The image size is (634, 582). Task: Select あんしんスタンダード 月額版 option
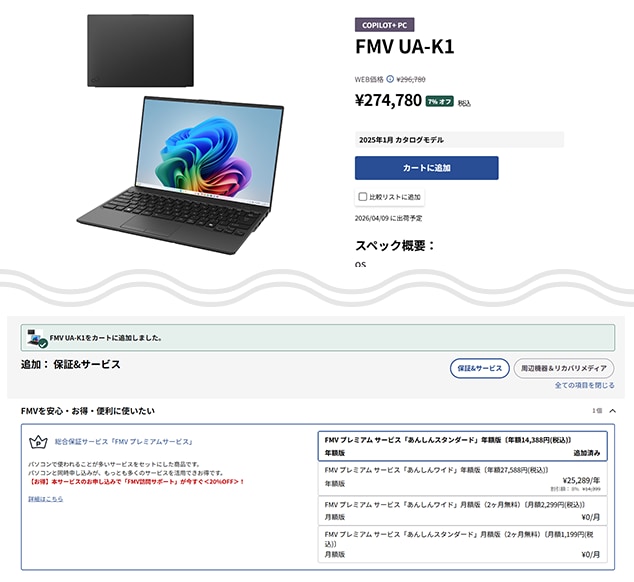463,544
